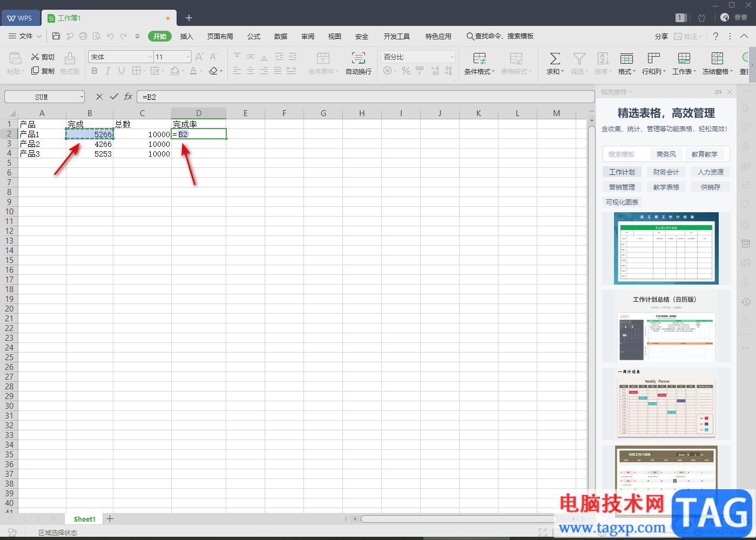Align text left horizontally
The height and width of the screenshot is (540, 756).
(x=237, y=71)
